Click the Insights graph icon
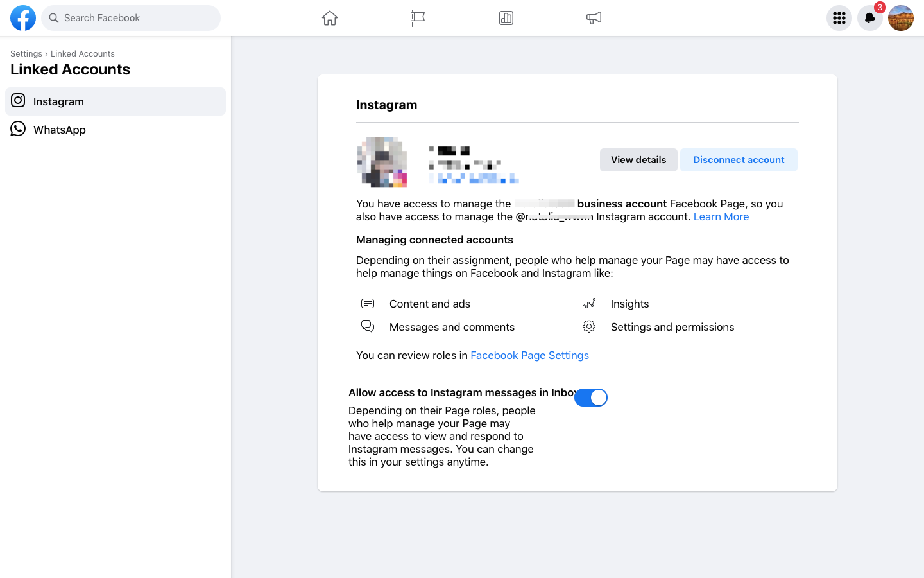Viewport: 924px width, 578px height. (x=589, y=304)
